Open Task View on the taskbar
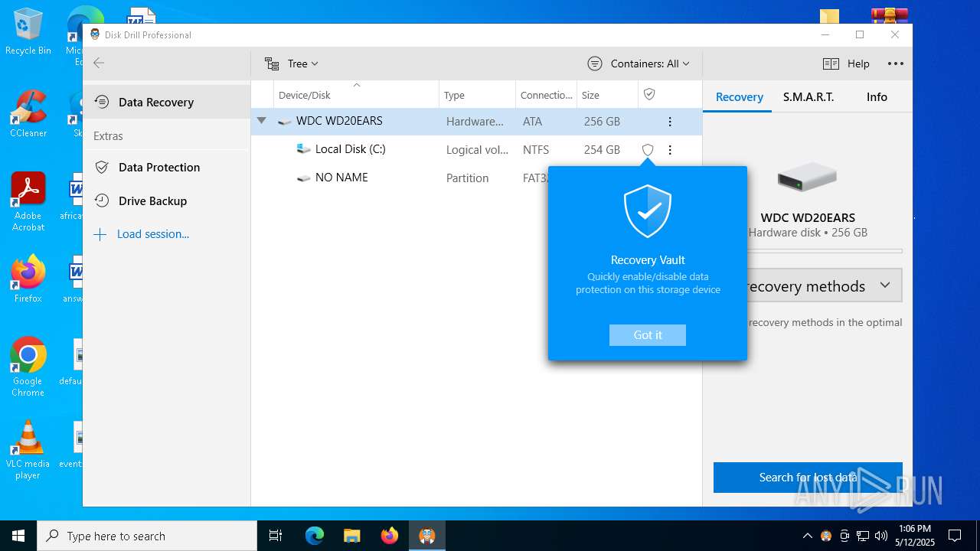The image size is (980, 551). click(x=276, y=536)
